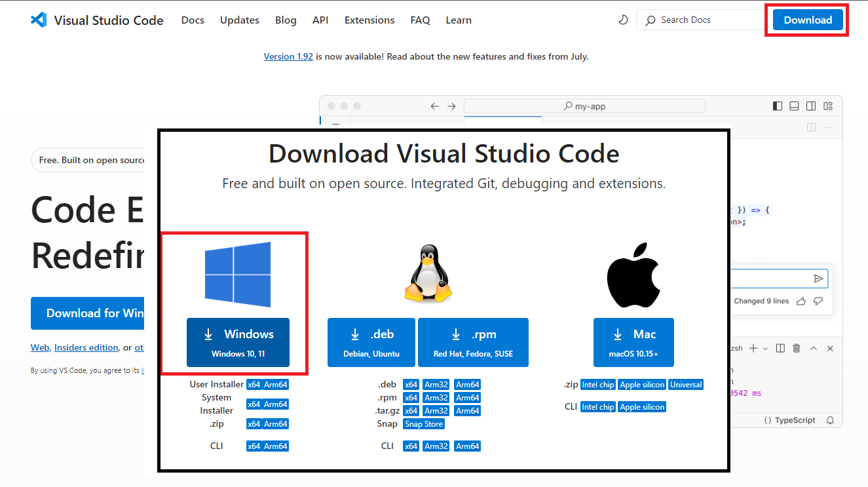Click the Linux penguin logo

428,273
